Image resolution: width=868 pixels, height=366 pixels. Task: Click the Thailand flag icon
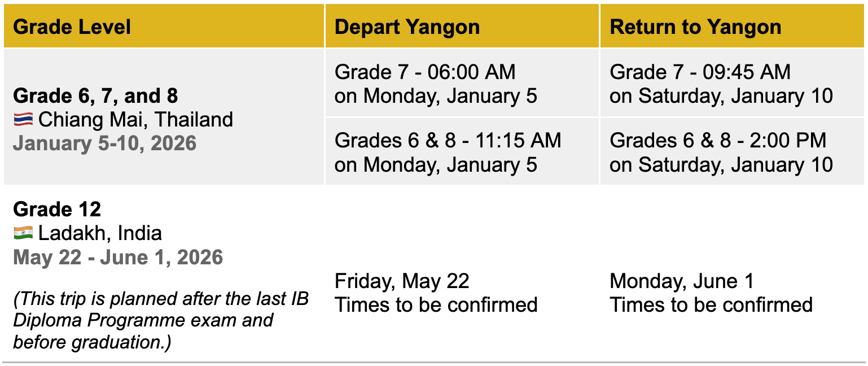coord(23,120)
